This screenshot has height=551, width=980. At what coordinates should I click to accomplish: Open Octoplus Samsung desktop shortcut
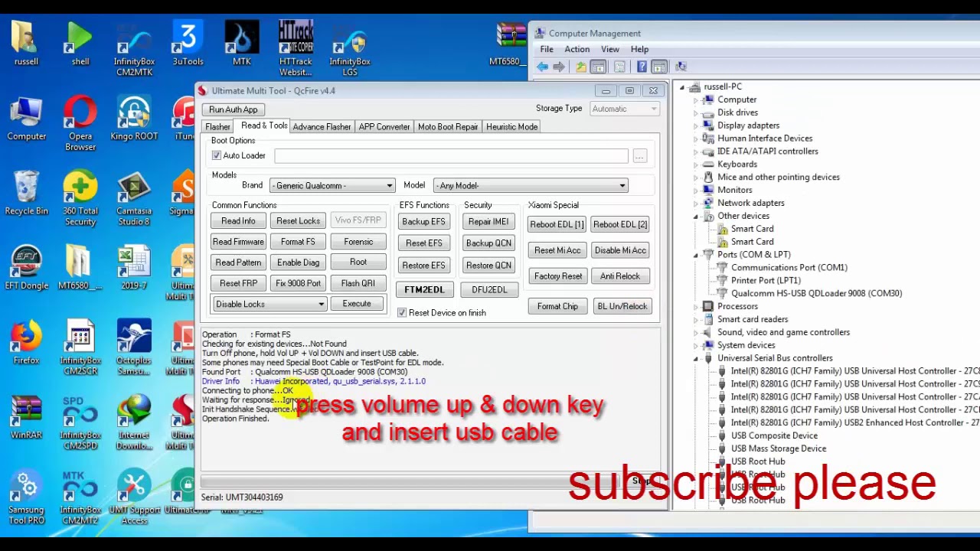134,347
